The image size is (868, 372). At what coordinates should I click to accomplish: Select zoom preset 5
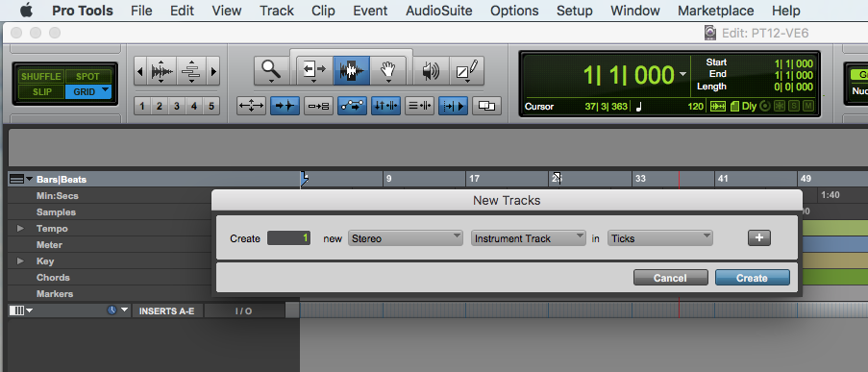211,106
